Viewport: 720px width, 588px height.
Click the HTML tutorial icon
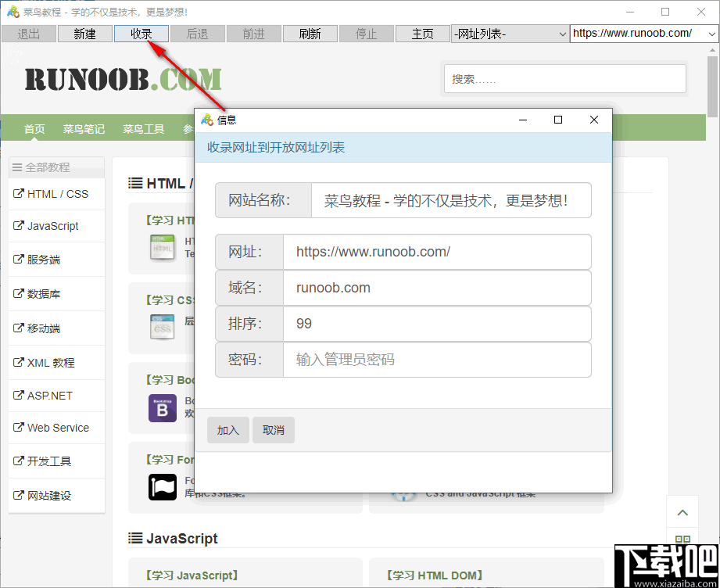click(x=162, y=247)
